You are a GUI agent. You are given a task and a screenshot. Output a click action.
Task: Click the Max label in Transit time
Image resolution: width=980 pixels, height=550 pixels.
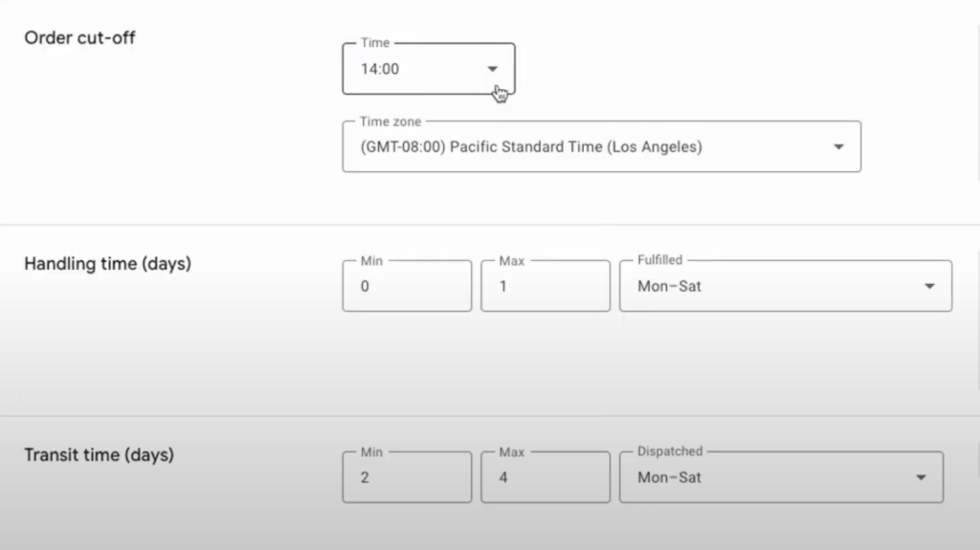tap(511, 451)
